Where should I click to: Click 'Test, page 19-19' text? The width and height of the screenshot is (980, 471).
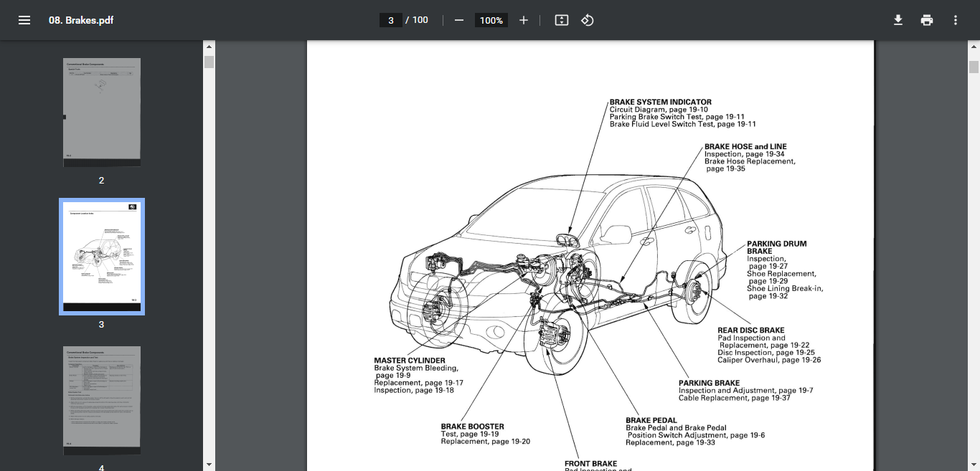pyautogui.click(x=470, y=434)
